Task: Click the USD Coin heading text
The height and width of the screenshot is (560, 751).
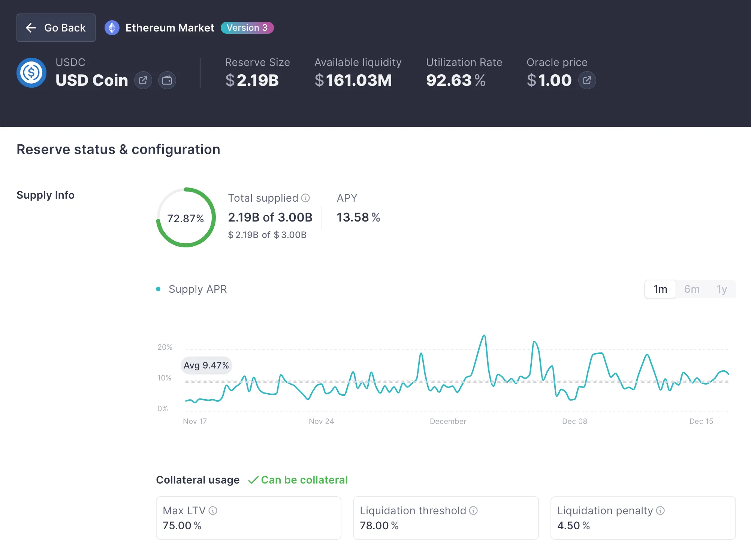Action: pos(92,80)
